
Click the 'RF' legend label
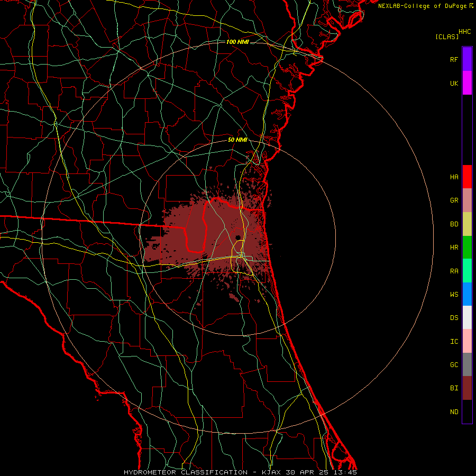coord(454,59)
